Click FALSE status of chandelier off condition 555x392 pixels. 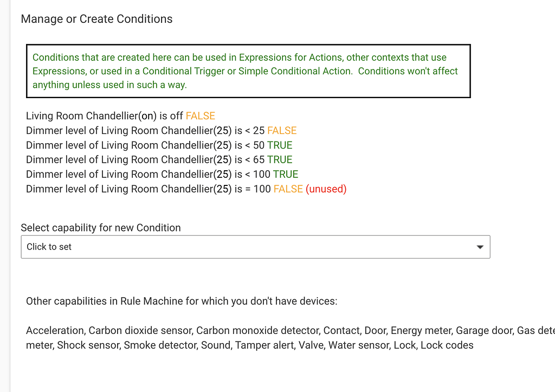pos(201,116)
